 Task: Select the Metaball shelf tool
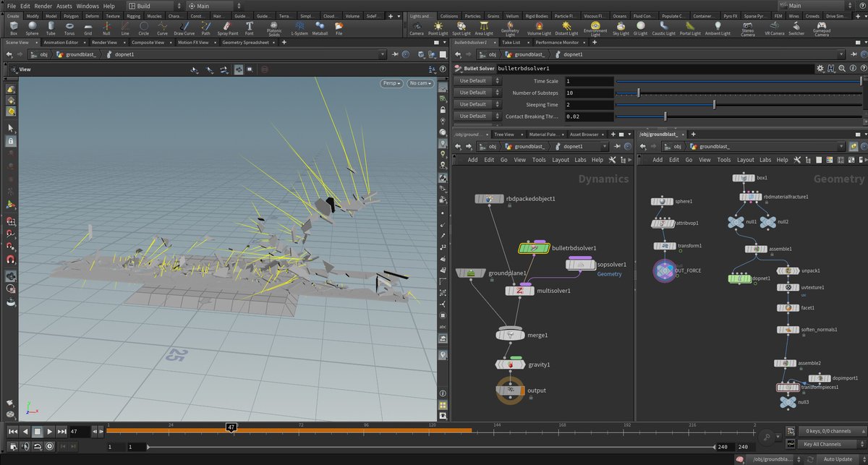320,27
